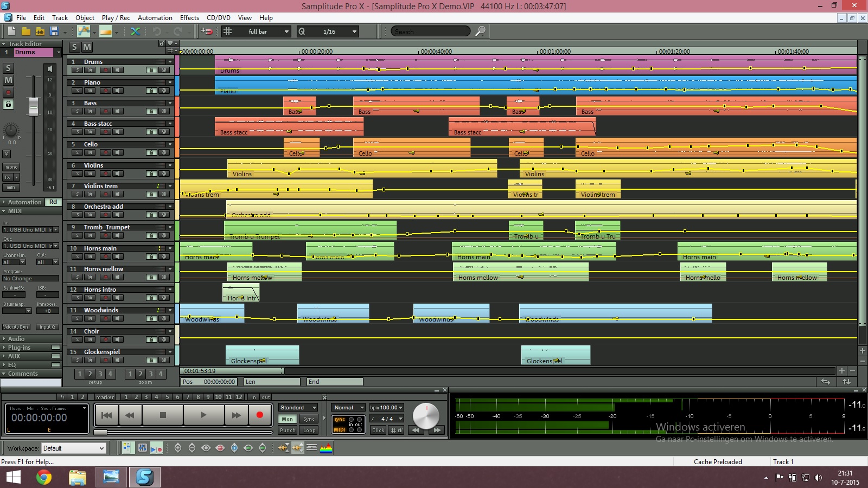This screenshot has height=488, width=868.
Task: Mute the Piano track
Action: pyautogui.click(x=90, y=91)
